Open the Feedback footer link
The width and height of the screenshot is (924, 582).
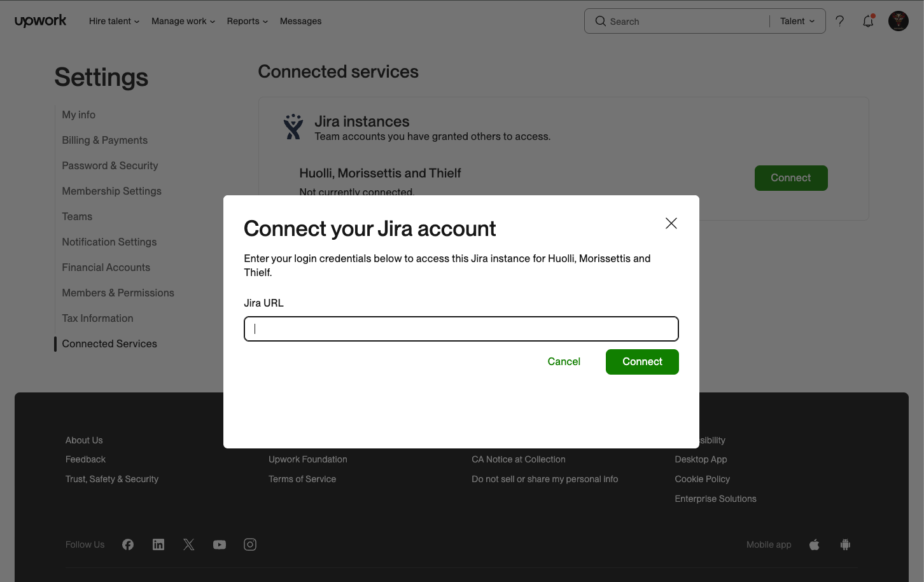tap(85, 459)
